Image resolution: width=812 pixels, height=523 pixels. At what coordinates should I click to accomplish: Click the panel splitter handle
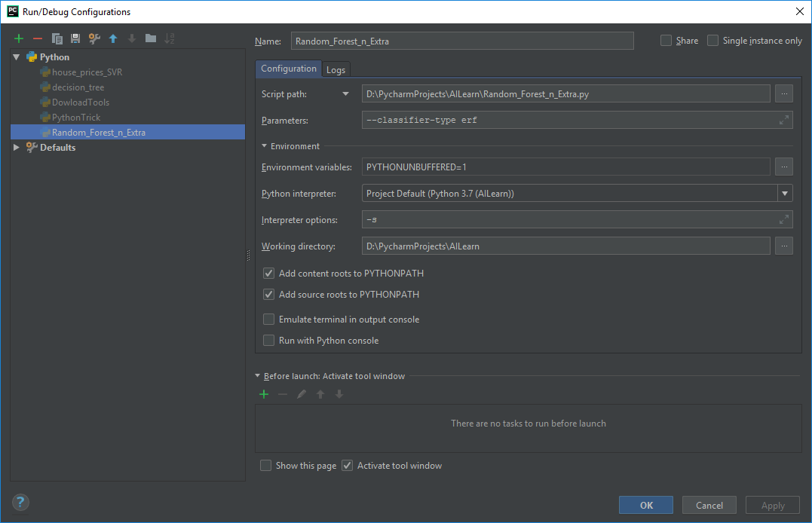click(x=248, y=255)
